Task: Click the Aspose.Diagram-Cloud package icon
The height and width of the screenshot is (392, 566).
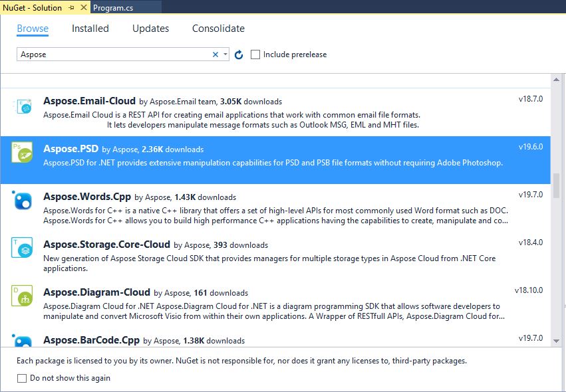Action: 22,296
